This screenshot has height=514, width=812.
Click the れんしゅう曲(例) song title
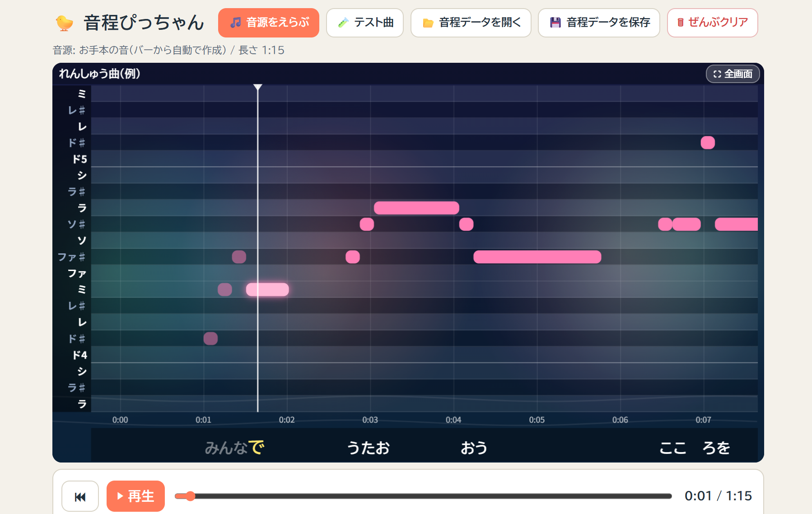99,74
